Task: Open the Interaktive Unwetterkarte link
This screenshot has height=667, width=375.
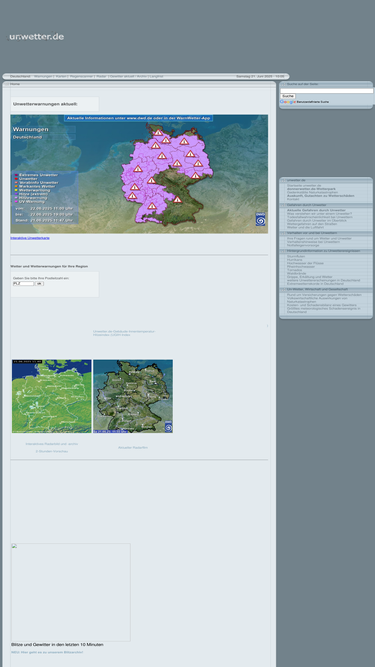Action: (x=30, y=238)
